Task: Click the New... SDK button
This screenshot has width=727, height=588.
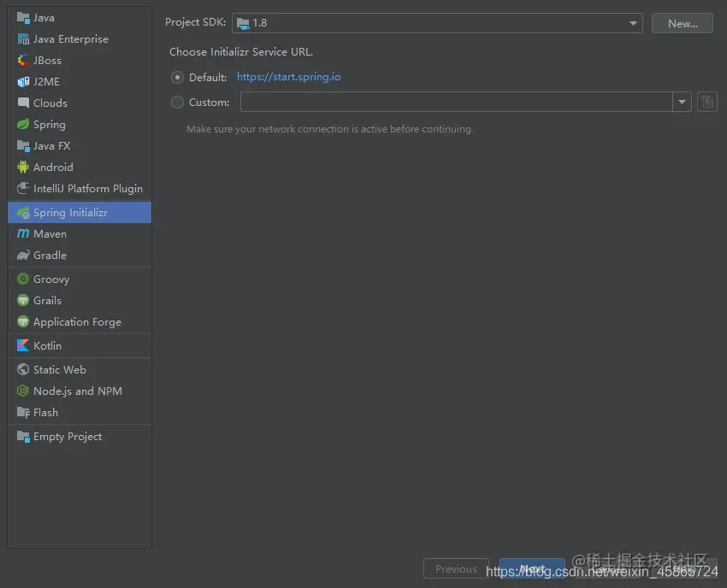Action: pyautogui.click(x=683, y=23)
